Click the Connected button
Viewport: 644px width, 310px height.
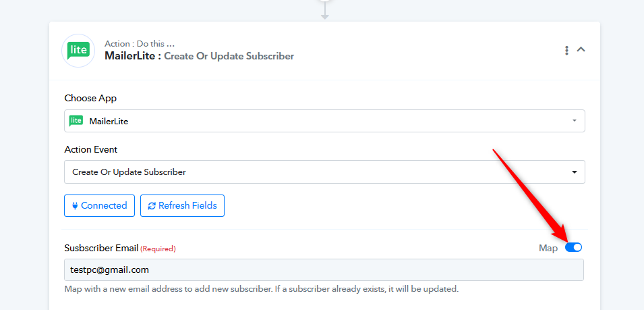(x=99, y=205)
